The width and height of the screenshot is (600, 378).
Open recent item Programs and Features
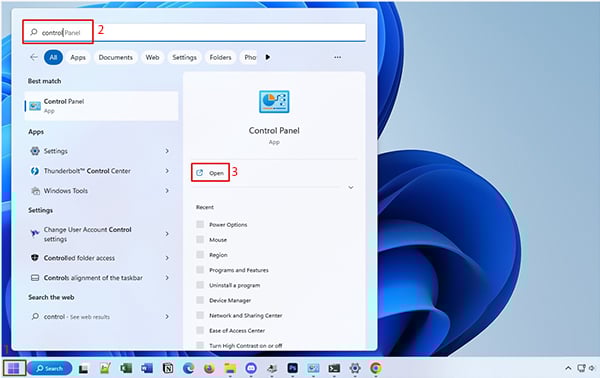[x=239, y=270]
